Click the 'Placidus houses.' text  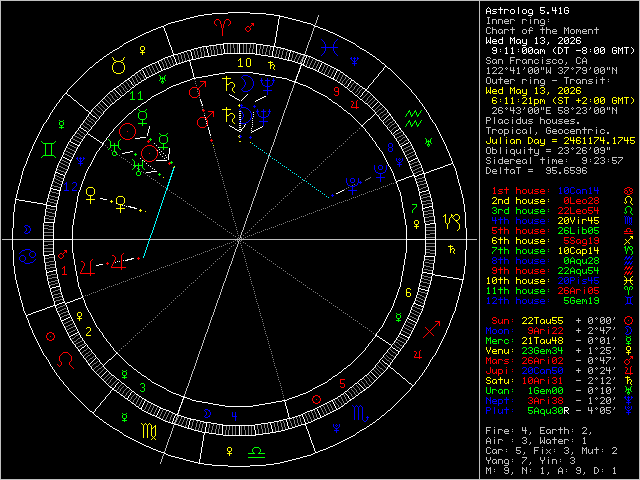533,121
